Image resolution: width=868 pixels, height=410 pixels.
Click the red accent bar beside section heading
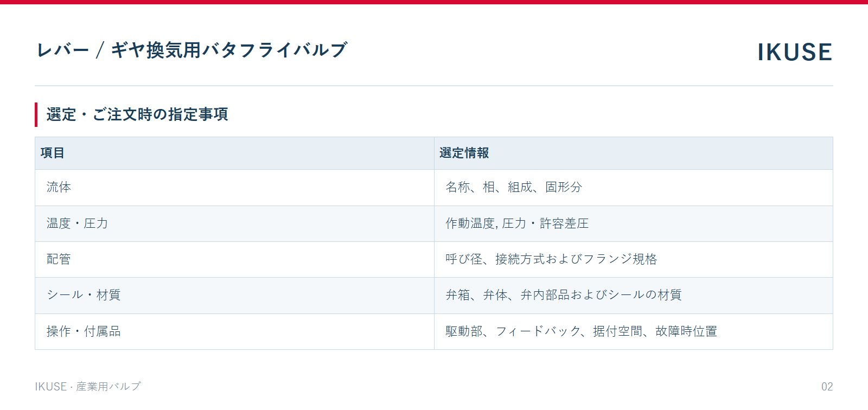coord(36,114)
